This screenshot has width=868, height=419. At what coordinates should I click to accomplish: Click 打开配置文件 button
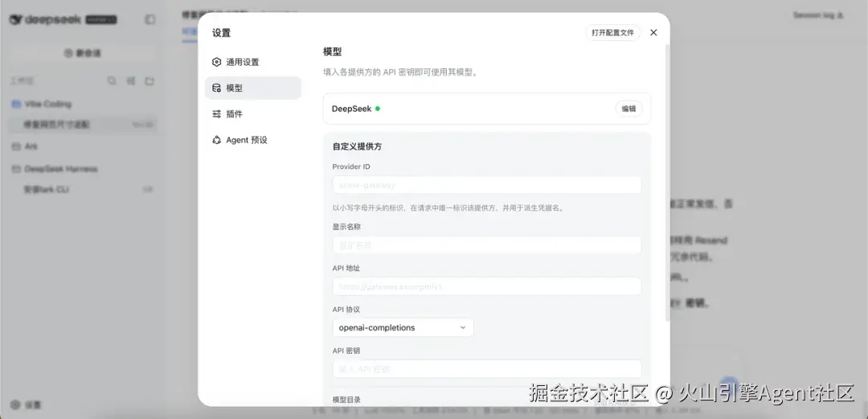coord(612,33)
